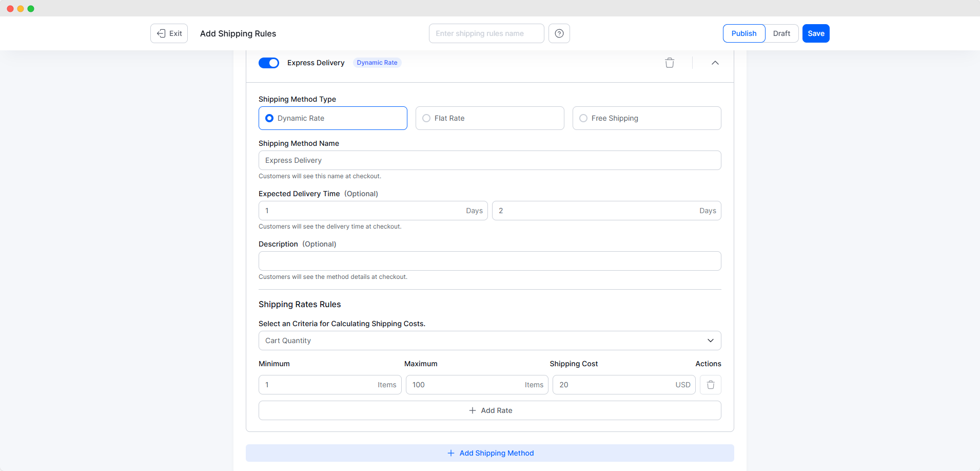Click Add Shipping Method
The image size is (980, 471).
pos(490,453)
